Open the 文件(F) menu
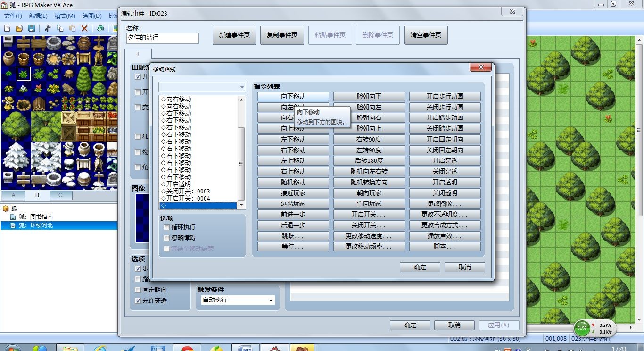 click(13, 16)
